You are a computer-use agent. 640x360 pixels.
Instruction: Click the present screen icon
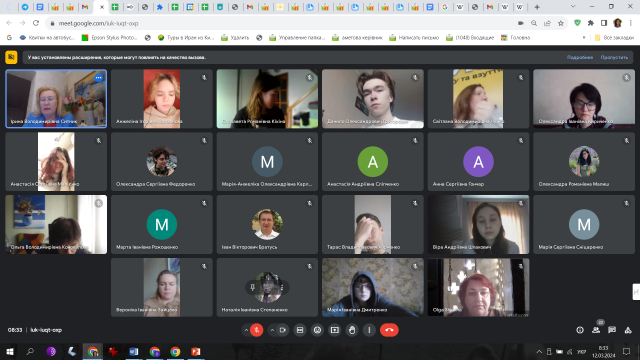pyautogui.click(x=335, y=330)
